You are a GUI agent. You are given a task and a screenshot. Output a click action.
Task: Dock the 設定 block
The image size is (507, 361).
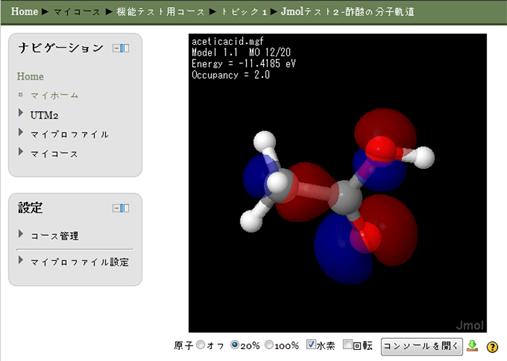(125, 208)
